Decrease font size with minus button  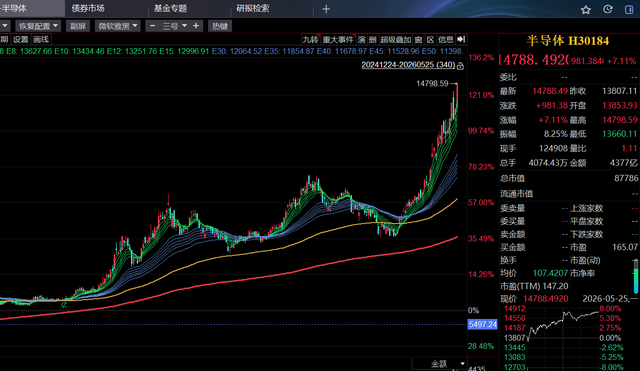click(153, 26)
